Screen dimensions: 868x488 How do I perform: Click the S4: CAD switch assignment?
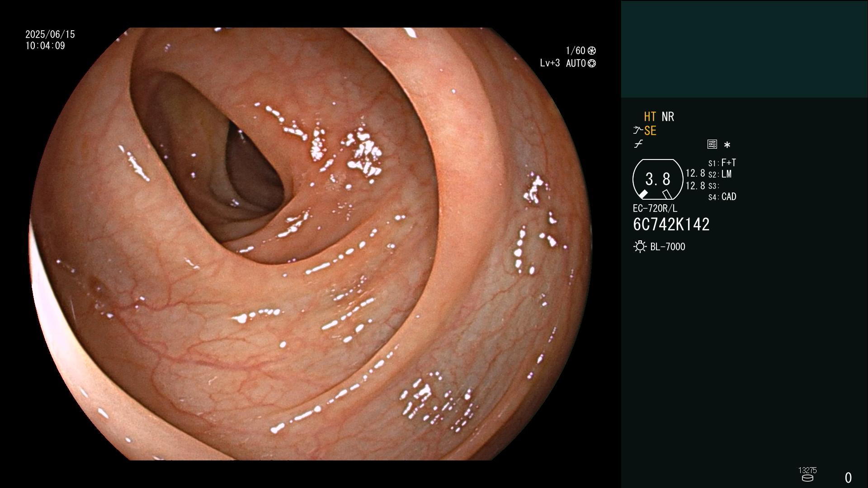722,197
